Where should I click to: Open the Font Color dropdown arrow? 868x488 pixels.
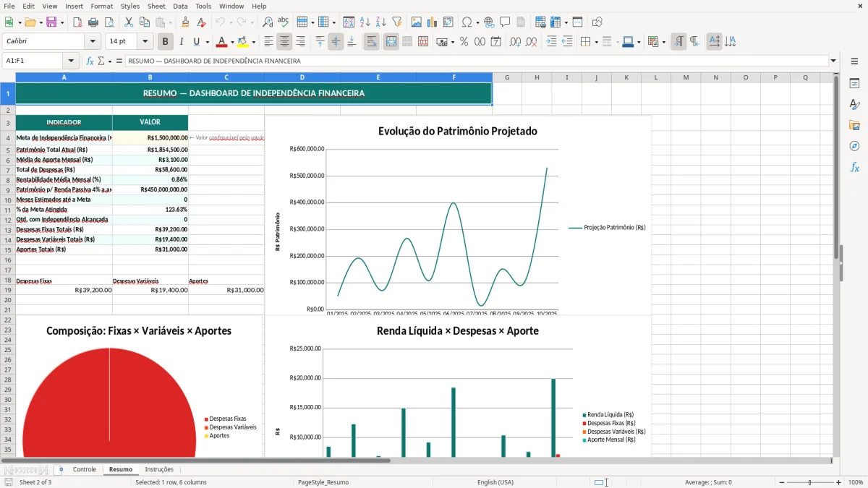pos(231,42)
